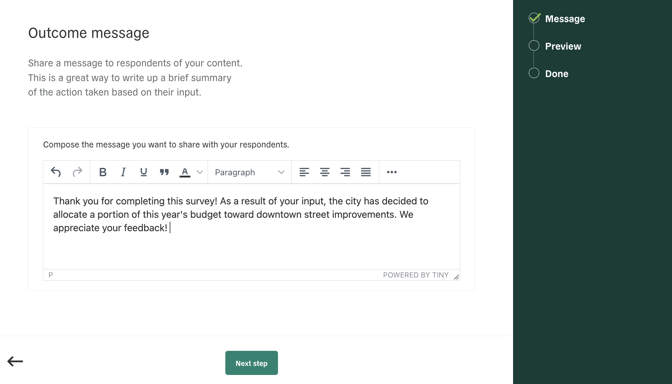This screenshot has width=672, height=384.
Task: Align text left
Action: pyautogui.click(x=304, y=172)
